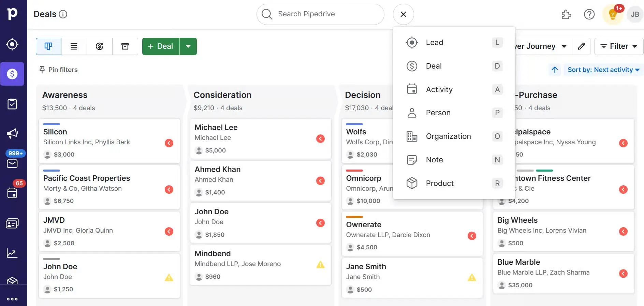Viewport: 644px width, 306px height.
Task: Open the Pipedrive logo home
Action: click(12, 14)
